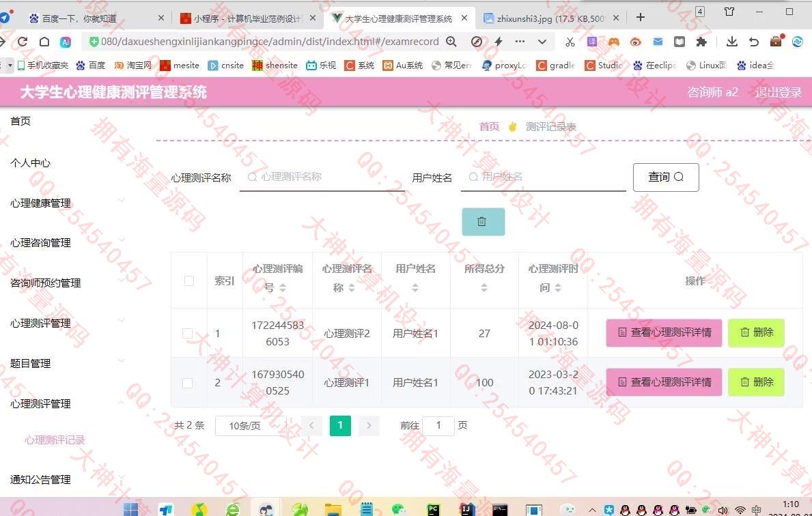Viewport: 812px width, 516px height.
Task: Go to browser home page icon
Action: click(x=44, y=42)
